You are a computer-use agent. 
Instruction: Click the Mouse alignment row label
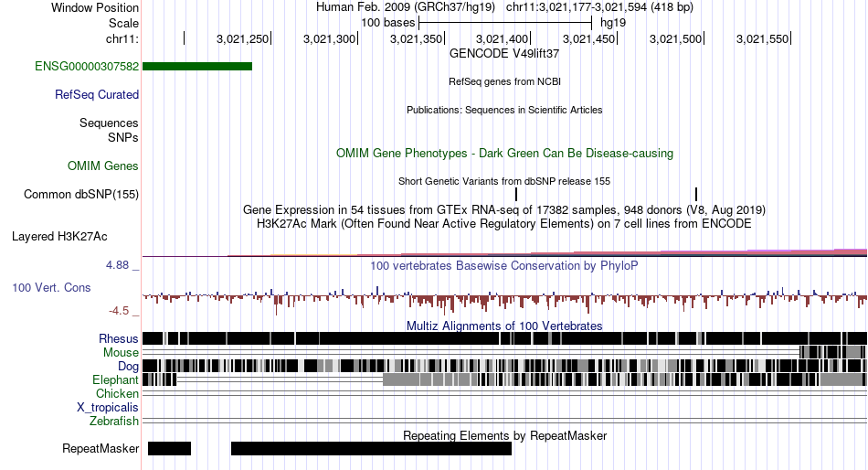(121, 353)
